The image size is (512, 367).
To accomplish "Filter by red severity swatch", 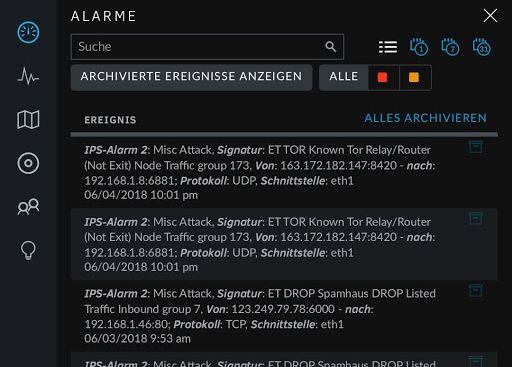I will (x=383, y=77).
